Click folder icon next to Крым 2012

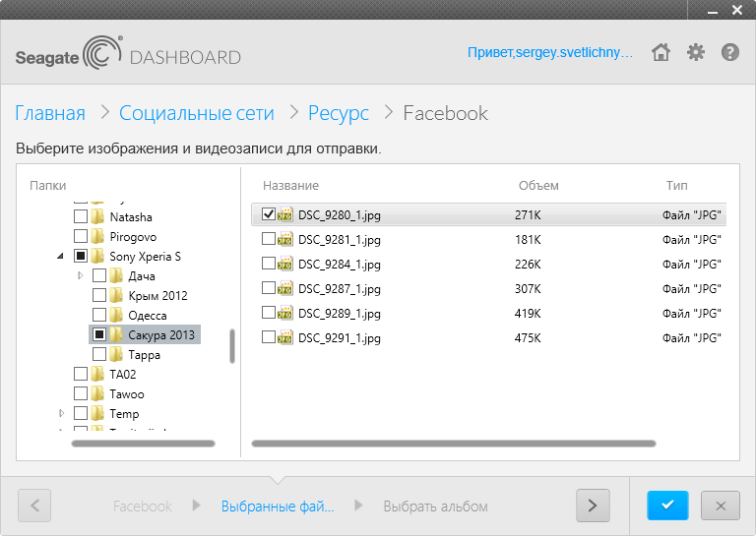coord(116,296)
